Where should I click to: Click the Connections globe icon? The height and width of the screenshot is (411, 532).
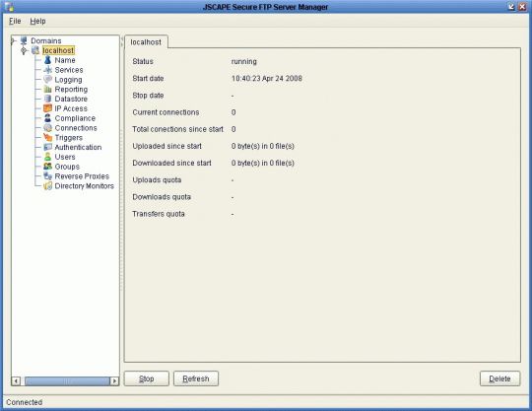(x=48, y=128)
